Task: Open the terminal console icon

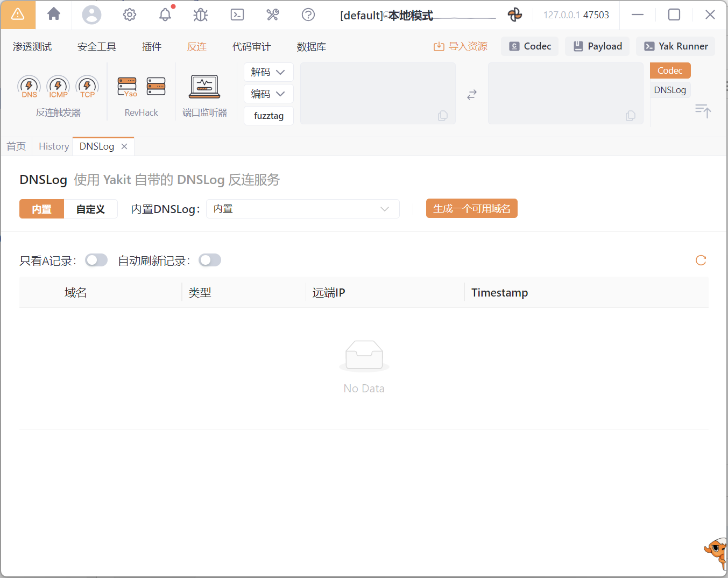Action: point(237,15)
